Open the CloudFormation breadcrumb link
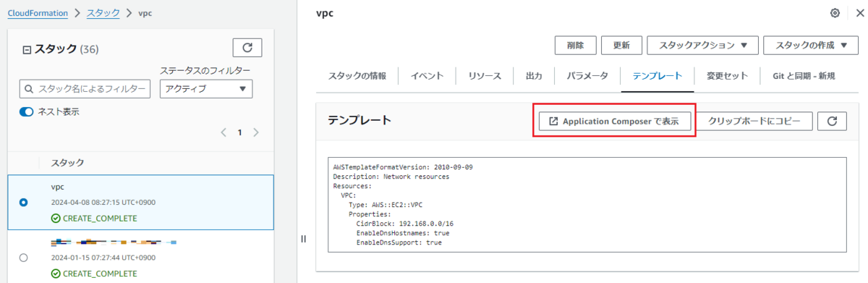The height and width of the screenshot is (283, 868). (x=38, y=13)
